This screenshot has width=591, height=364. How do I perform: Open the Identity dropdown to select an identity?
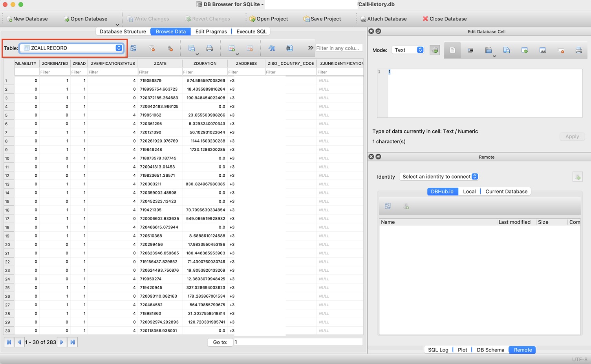(439, 177)
